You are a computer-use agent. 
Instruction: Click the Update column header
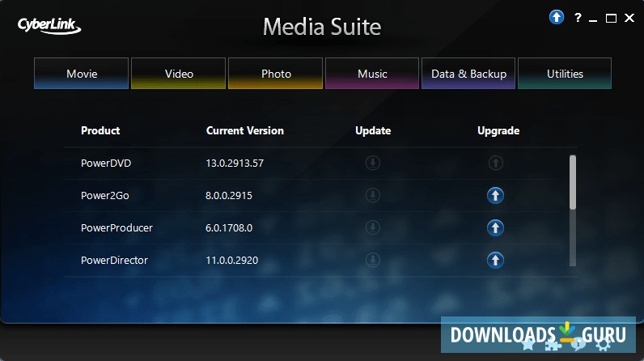[x=373, y=130]
